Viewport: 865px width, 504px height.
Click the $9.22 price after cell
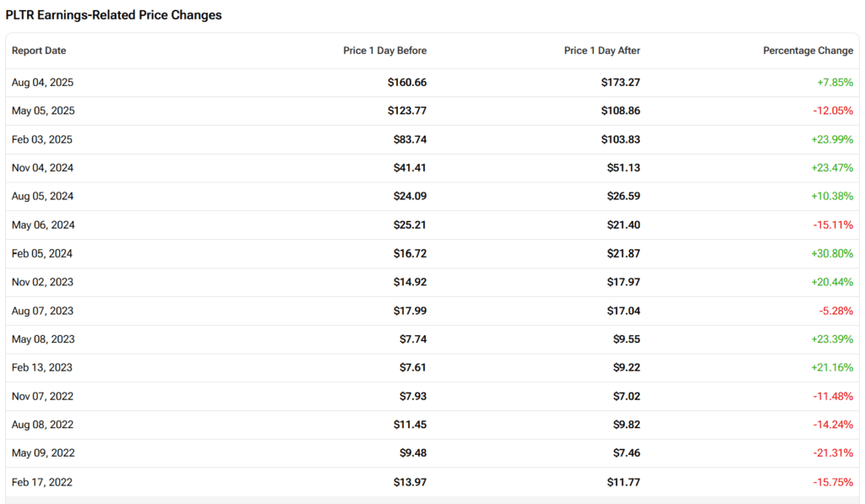tap(627, 368)
